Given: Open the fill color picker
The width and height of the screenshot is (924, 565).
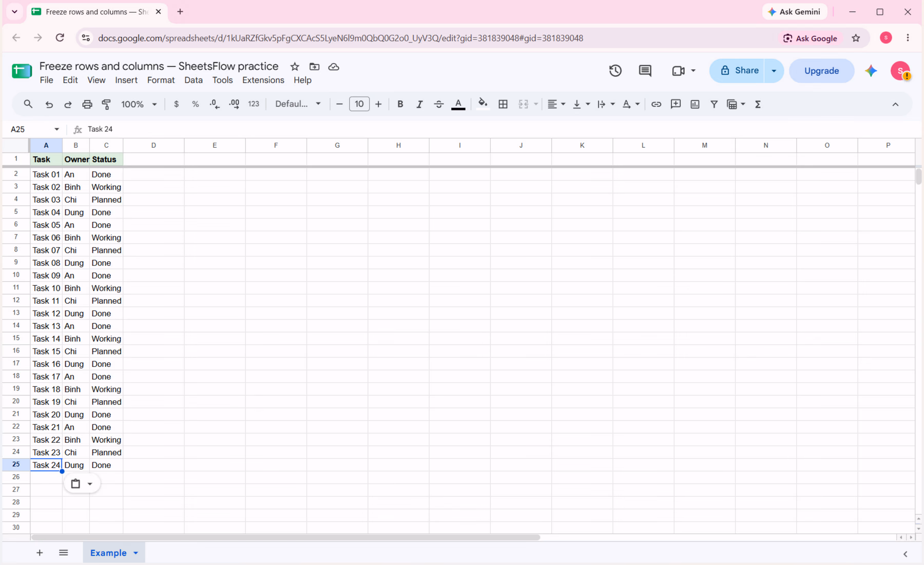Looking at the screenshot, I should tap(483, 104).
